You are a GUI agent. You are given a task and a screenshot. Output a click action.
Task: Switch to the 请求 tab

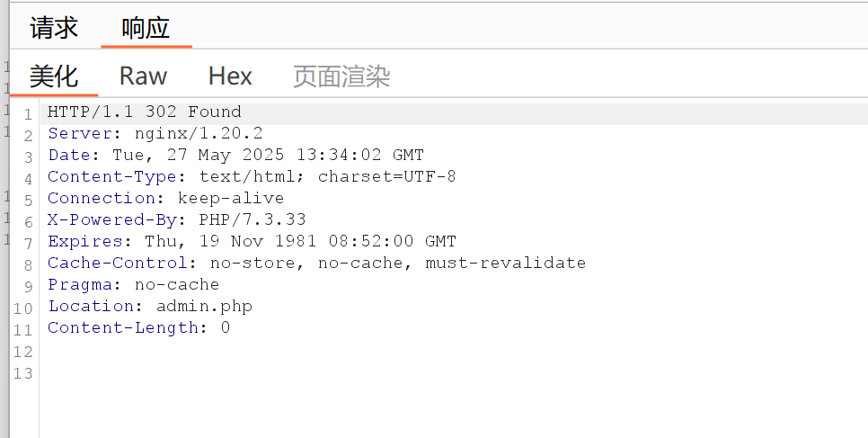[x=54, y=28]
